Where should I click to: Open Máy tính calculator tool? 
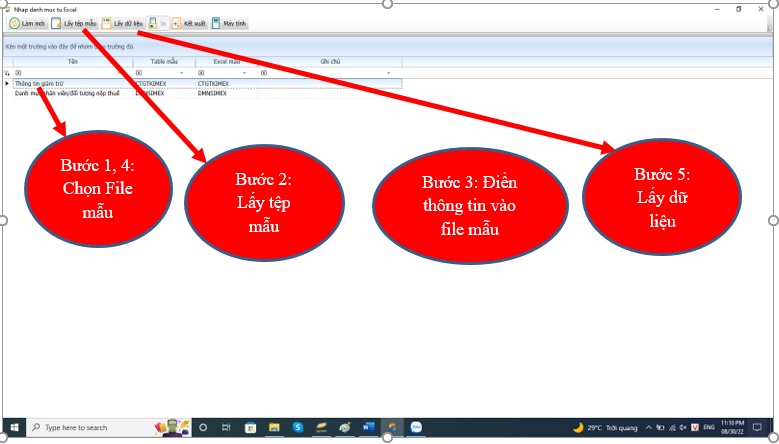point(230,23)
